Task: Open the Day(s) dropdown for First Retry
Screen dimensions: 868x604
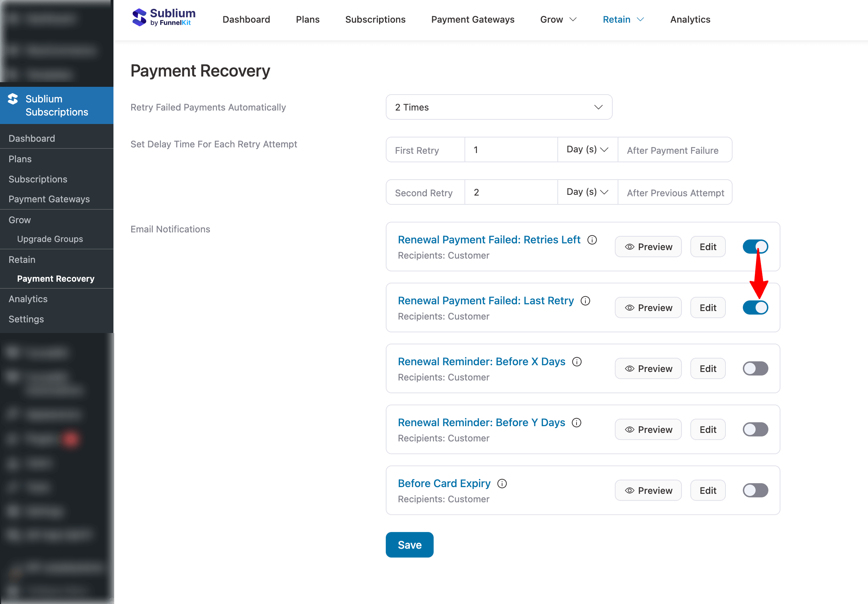Action: 587,149
